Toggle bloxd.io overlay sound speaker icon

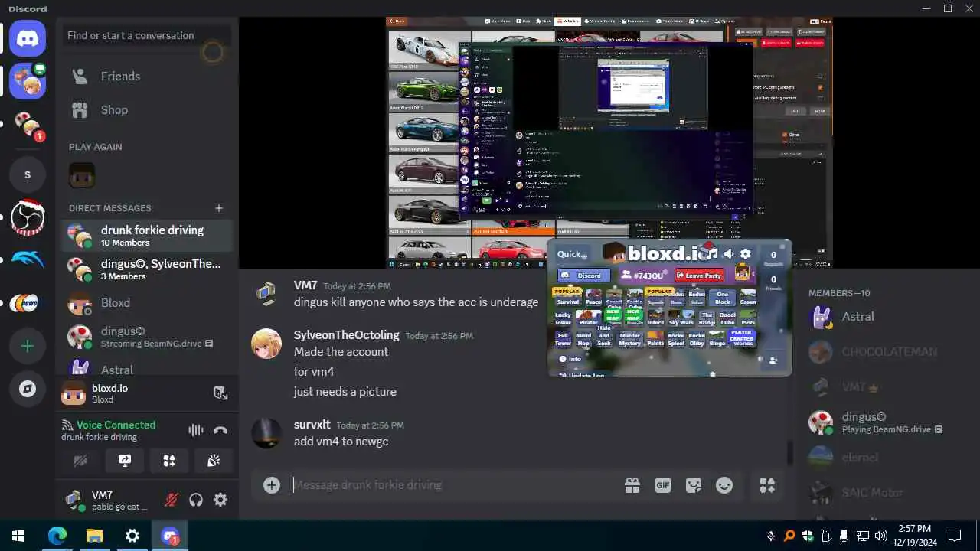click(729, 254)
